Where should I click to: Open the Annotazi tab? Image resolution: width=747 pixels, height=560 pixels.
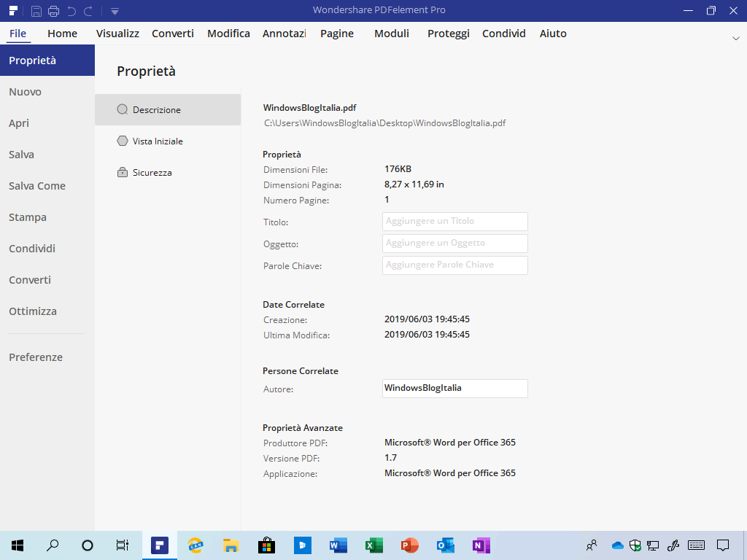point(285,34)
